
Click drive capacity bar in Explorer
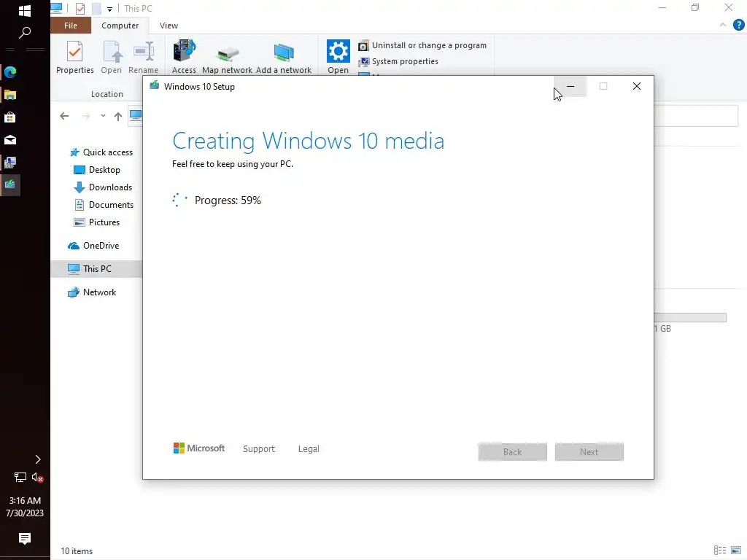690,318
